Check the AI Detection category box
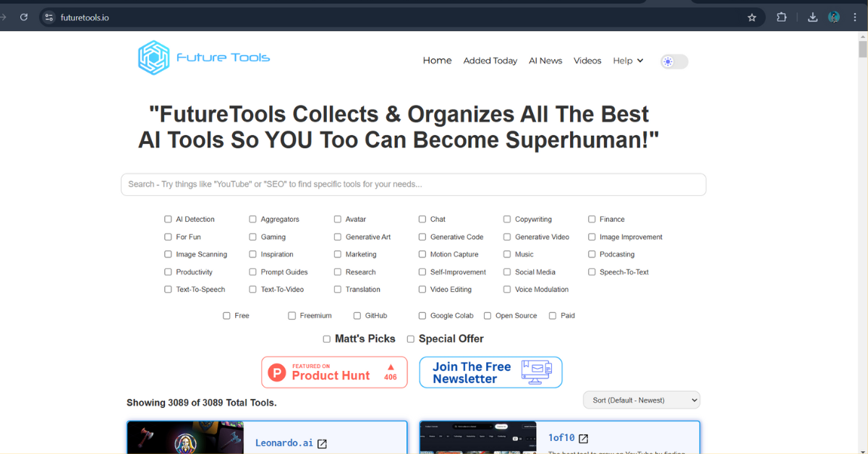 pyautogui.click(x=168, y=219)
